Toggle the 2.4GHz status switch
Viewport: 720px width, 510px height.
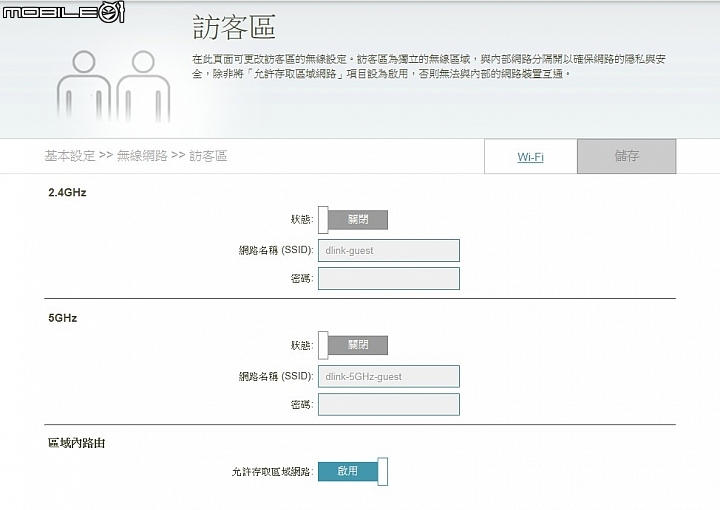pos(353,219)
